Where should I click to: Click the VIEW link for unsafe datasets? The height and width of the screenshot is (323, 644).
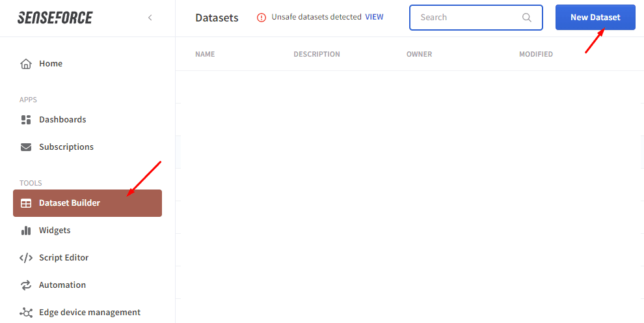point(374,17)
